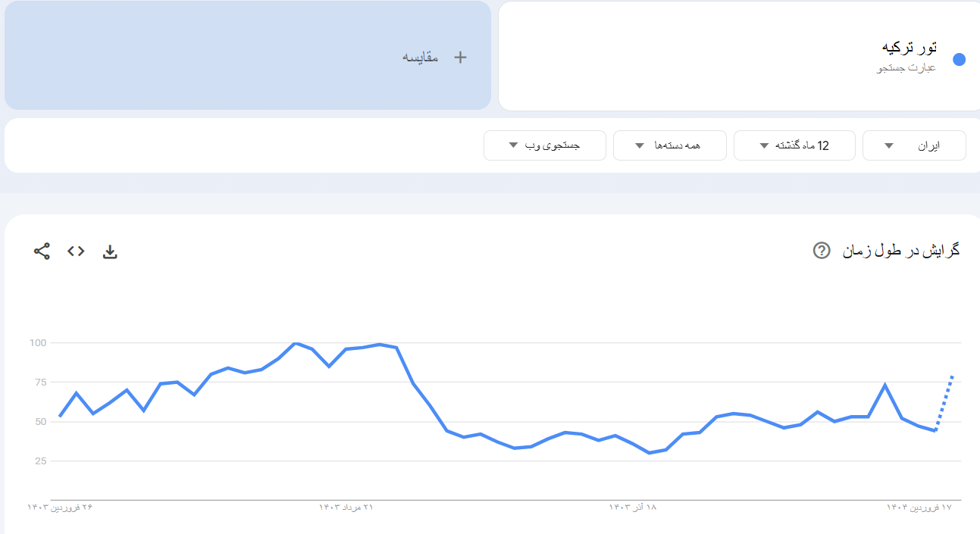Screen dimensions: 980x534
Task: Open the همه دسته‌ها categories dropdown
Action: pos(669,145)
